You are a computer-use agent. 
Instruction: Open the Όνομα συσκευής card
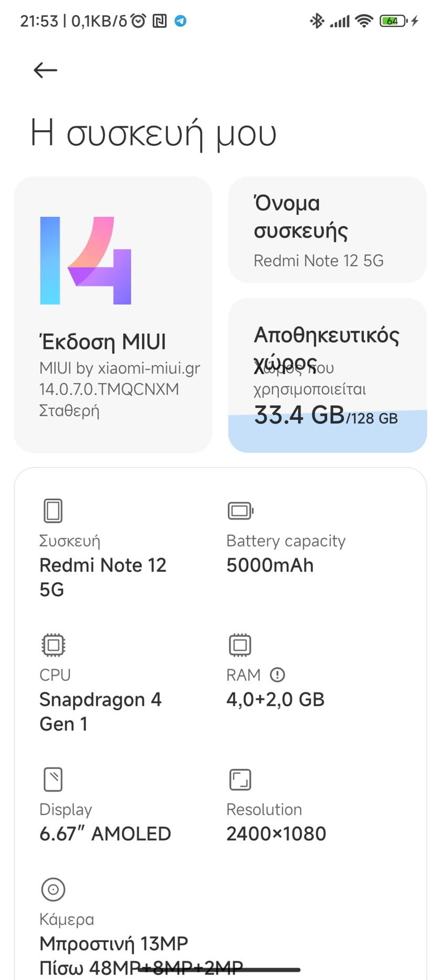[x=327, y=230]
